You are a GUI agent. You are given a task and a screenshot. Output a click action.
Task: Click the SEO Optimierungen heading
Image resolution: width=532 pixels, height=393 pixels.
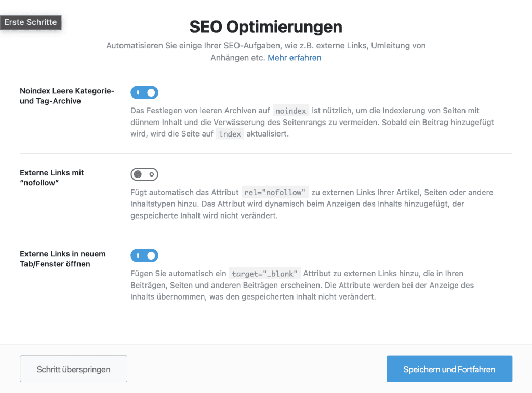(x=265, y=27)
